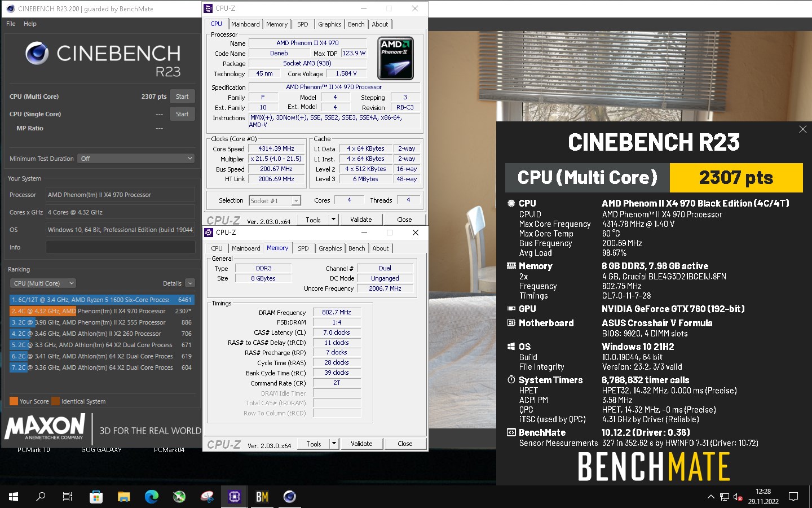Viewport: 812px width, 508px height.
Task: Click the Max TDP value 123.9 W
Action: pos(354,53)
